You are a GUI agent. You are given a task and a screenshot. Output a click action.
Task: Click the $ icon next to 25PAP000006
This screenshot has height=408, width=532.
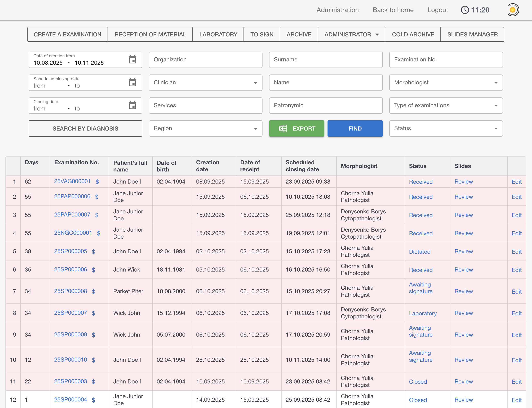[x=96, y=197]
